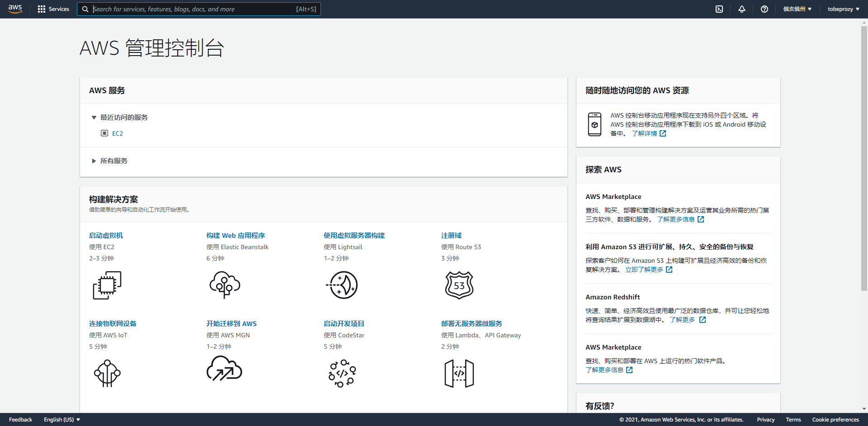868x426 pixels.
Task: Click the Elastic Beanstalk cloud tree icon
Action: click(225, 285)
